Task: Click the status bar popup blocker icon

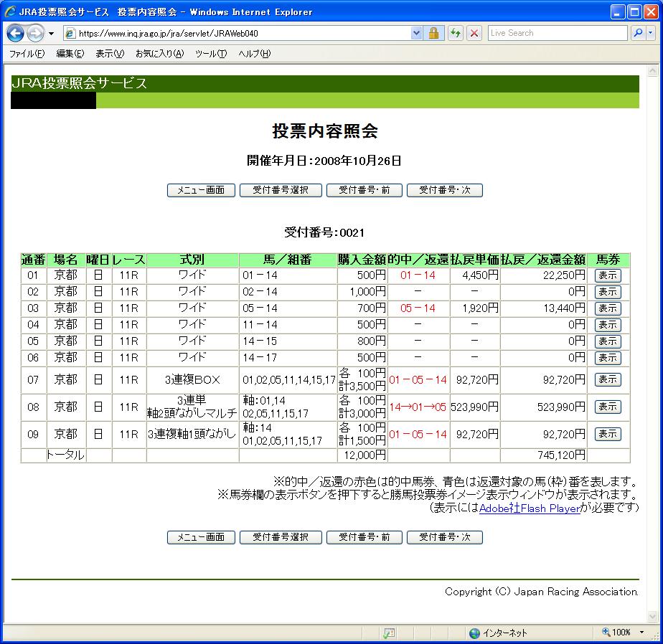Action: [389, 633]
